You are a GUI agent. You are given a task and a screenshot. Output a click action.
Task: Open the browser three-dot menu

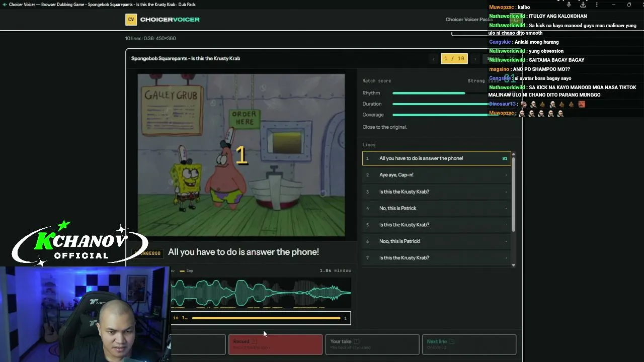click(597, 5)
